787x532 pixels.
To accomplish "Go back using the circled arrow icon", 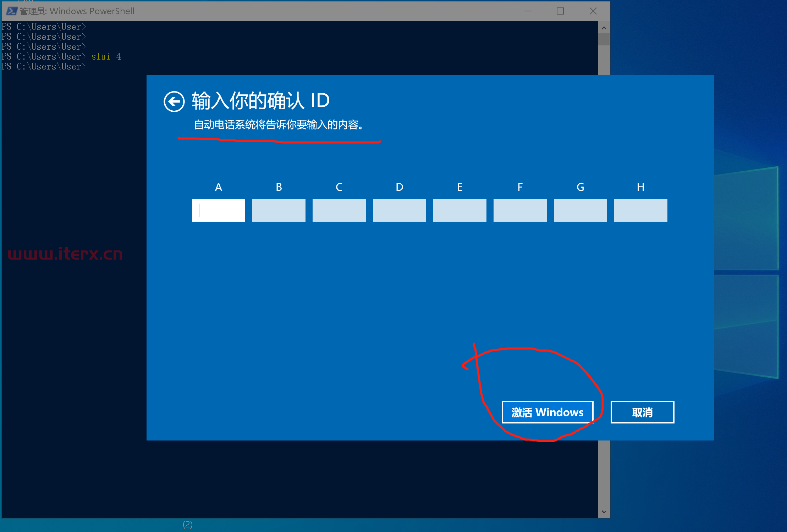I will coord(174,101).
